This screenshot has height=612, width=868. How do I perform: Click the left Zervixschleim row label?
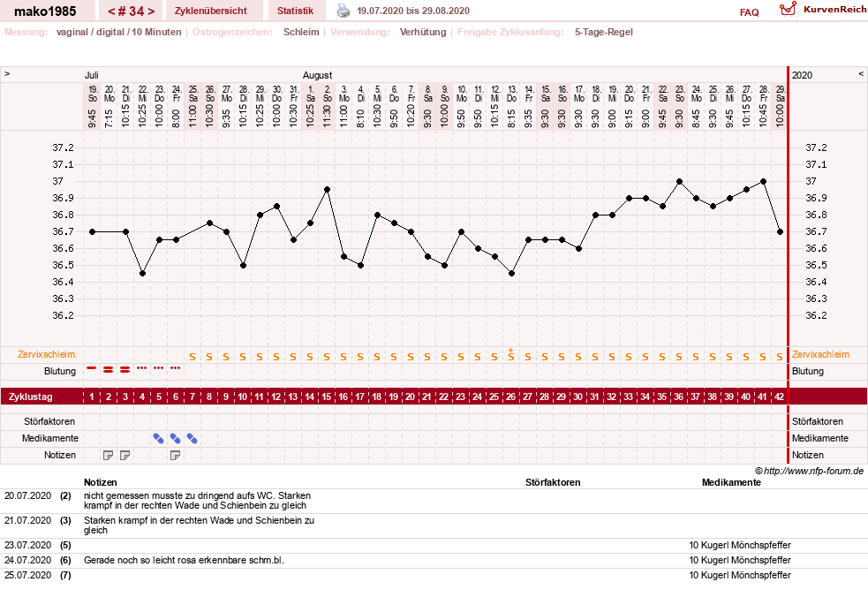click(x=46, y=354)
